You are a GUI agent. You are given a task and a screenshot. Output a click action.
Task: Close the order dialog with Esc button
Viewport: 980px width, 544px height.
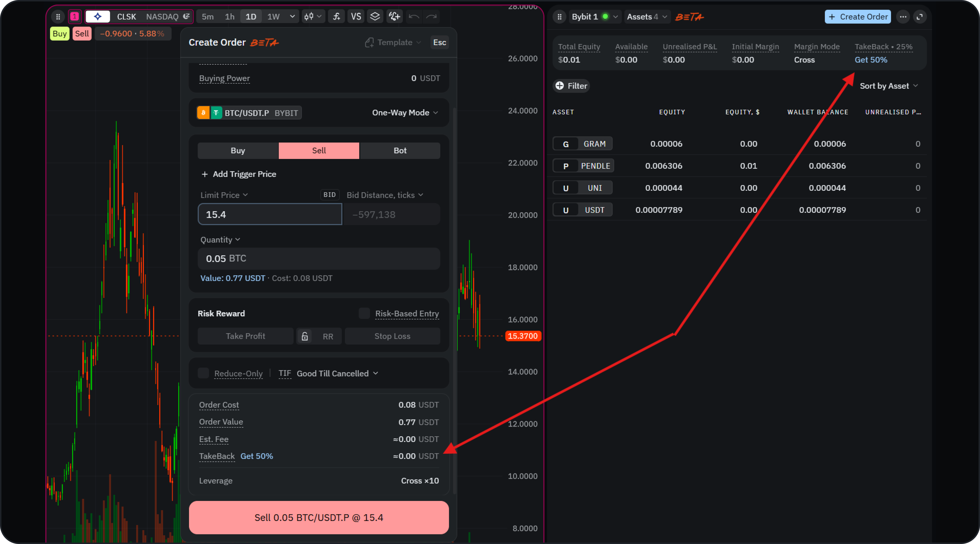439,42
